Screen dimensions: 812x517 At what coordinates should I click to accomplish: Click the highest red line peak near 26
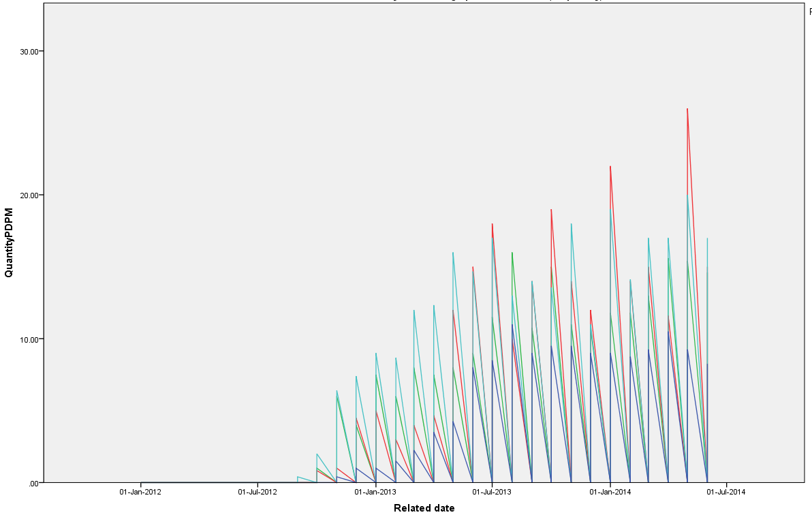coord(687,110)
